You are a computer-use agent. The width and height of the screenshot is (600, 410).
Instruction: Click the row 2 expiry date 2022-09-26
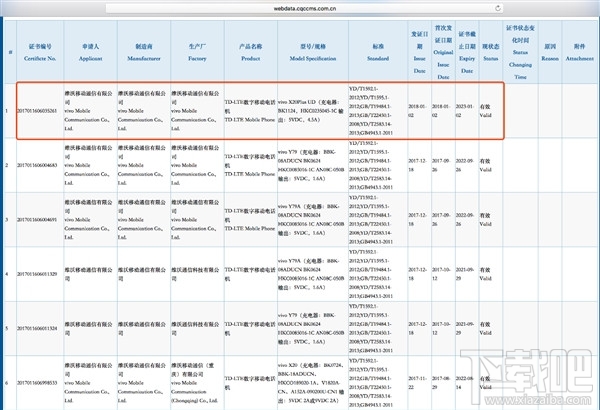point(466,165)
